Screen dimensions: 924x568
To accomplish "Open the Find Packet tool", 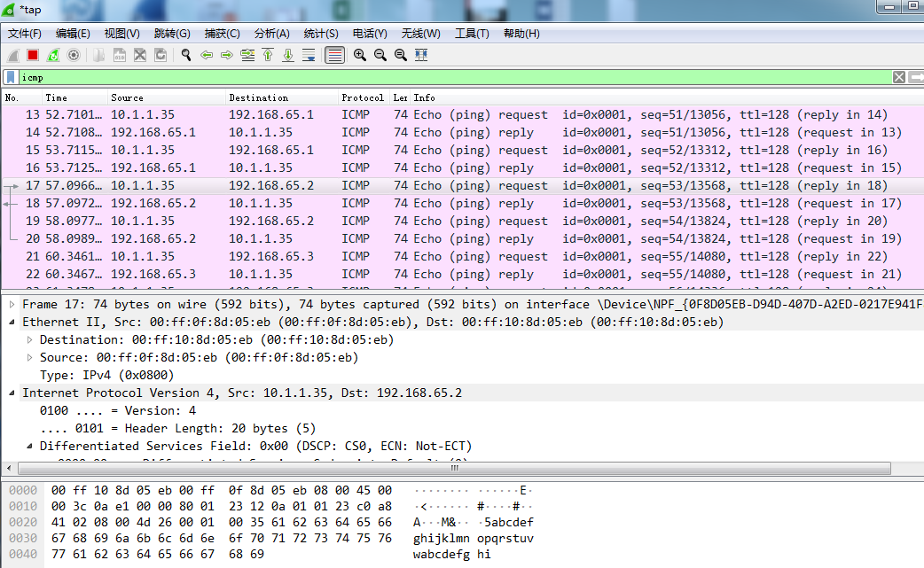I will click(185, 54).
